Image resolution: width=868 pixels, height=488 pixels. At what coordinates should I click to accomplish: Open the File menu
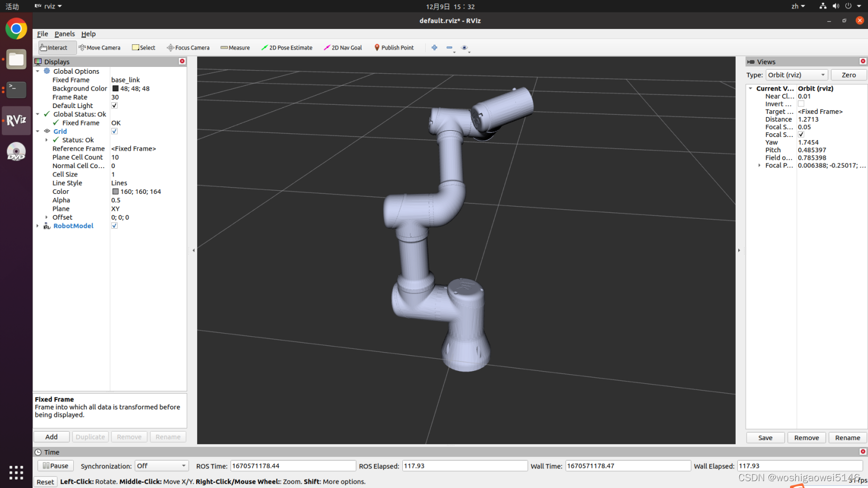pyautogui.click(x=43, y=34)
